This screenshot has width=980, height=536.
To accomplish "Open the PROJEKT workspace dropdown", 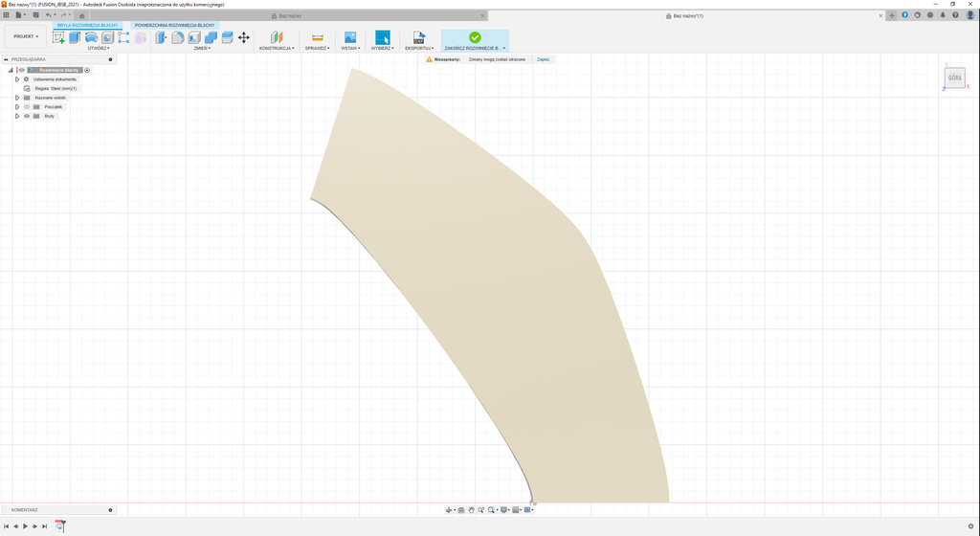I will [26, 36].
